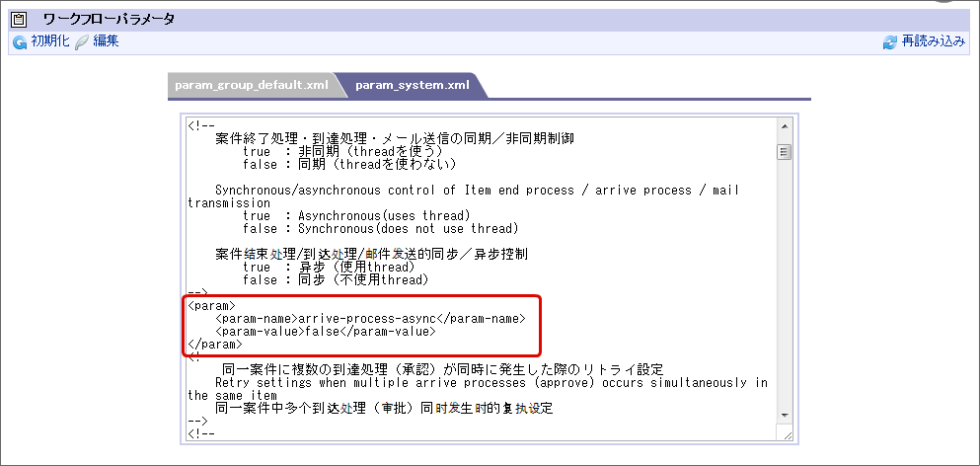This screenshot has width=980, height=466.
Task: Click the line beginning '同一案件に複数の到達処理'
Action: click(442, 369)
